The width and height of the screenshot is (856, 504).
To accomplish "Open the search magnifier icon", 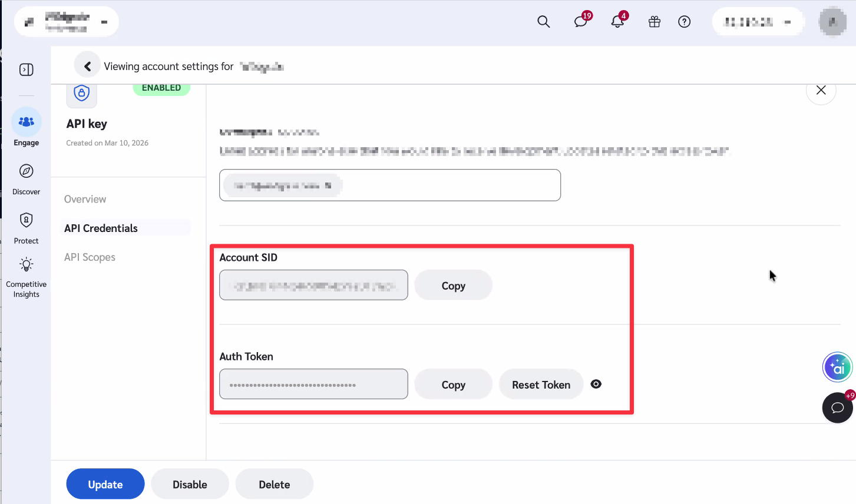I will coord(543,22).
